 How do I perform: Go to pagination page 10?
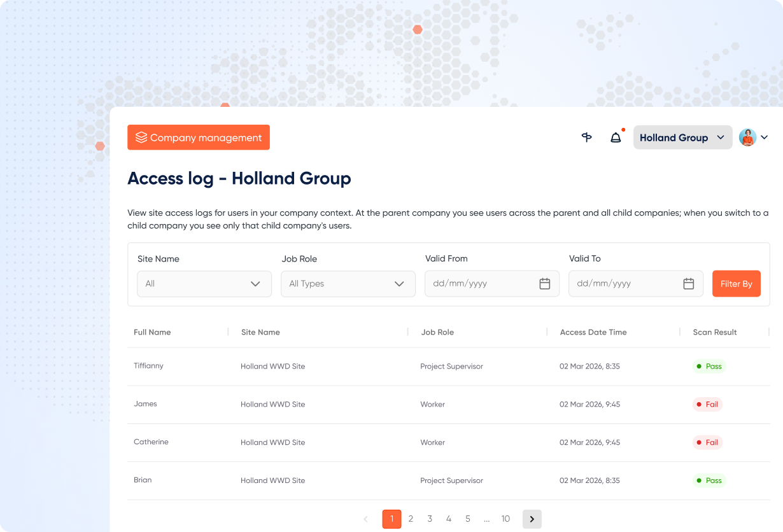505,519
